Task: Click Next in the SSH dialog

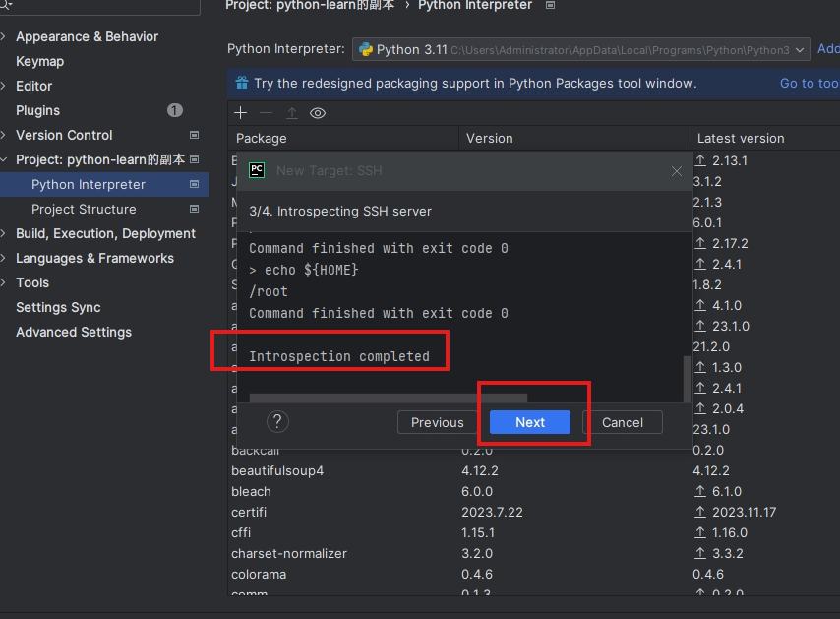Action: [x=530, y=422]
